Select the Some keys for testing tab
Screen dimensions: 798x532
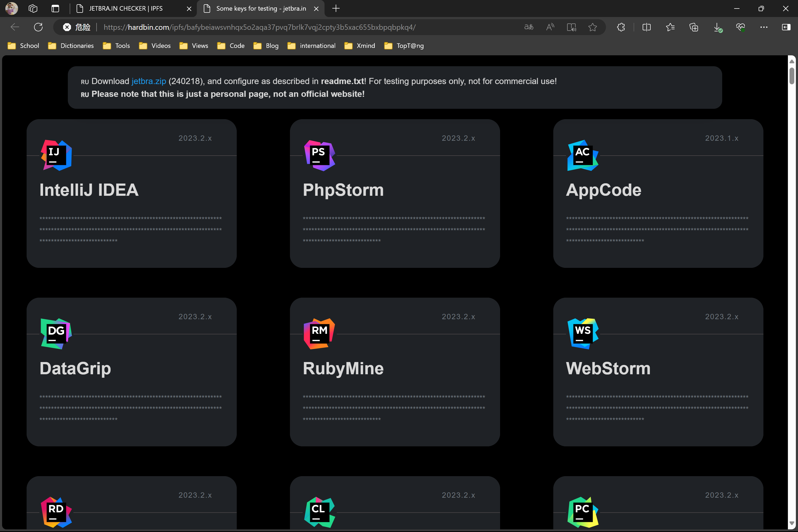[x=261, y=9]
